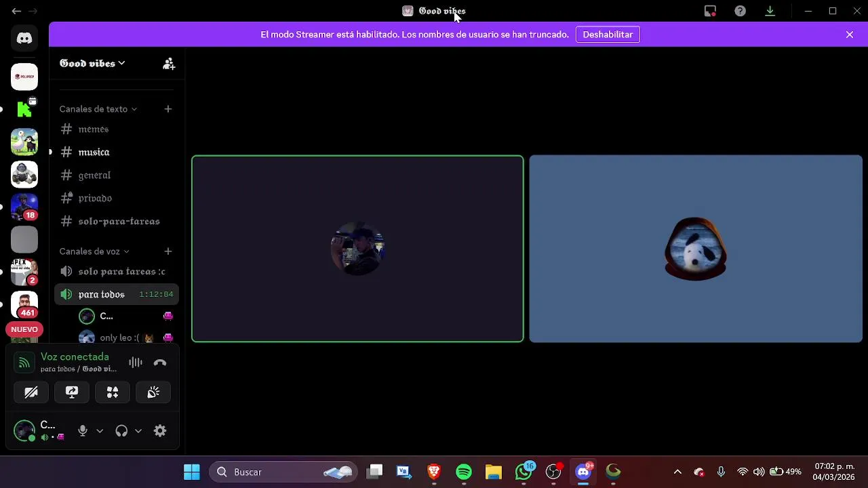This screenshot has height=488, width=868.
Task: Open Wi-Fi network settings tray icon
Action: click(743, 472)
